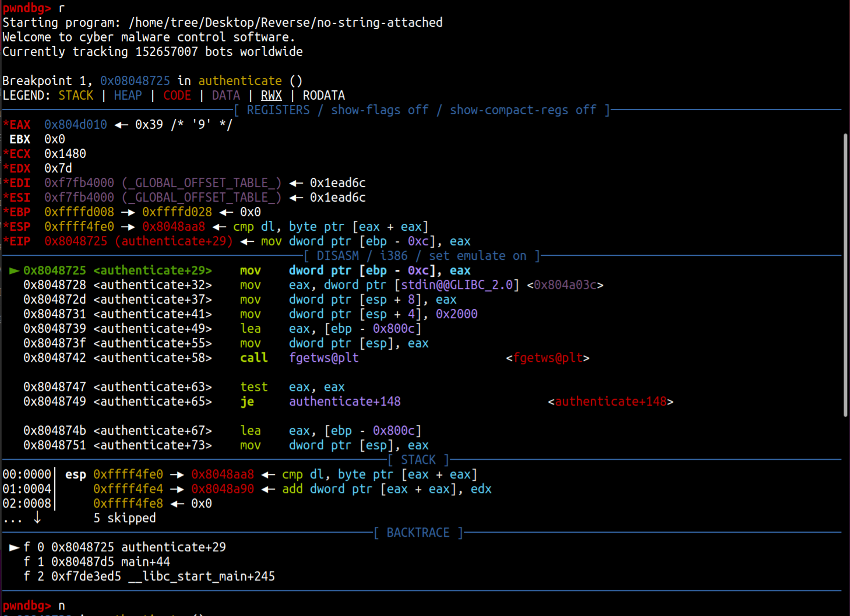Click the BACKTRACE section header
This screenshot has height=616, width=850.
pos(418,533)
